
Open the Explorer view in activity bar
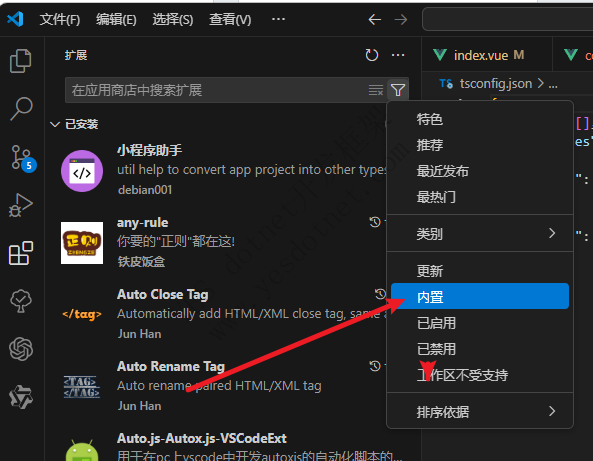(x=20, y=61)
